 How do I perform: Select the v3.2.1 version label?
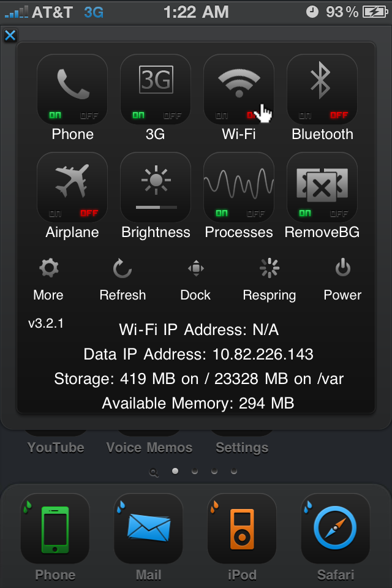(46, 323)
